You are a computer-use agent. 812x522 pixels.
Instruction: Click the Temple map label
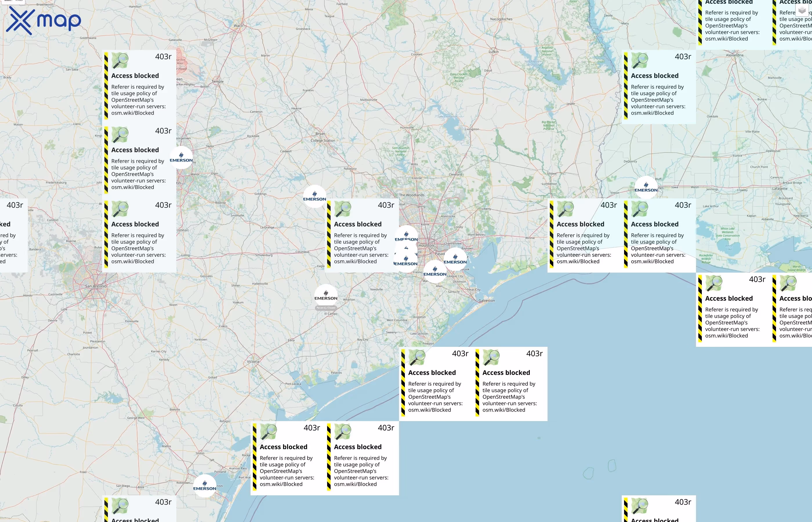pyautogui.click(x=217, y=81)
